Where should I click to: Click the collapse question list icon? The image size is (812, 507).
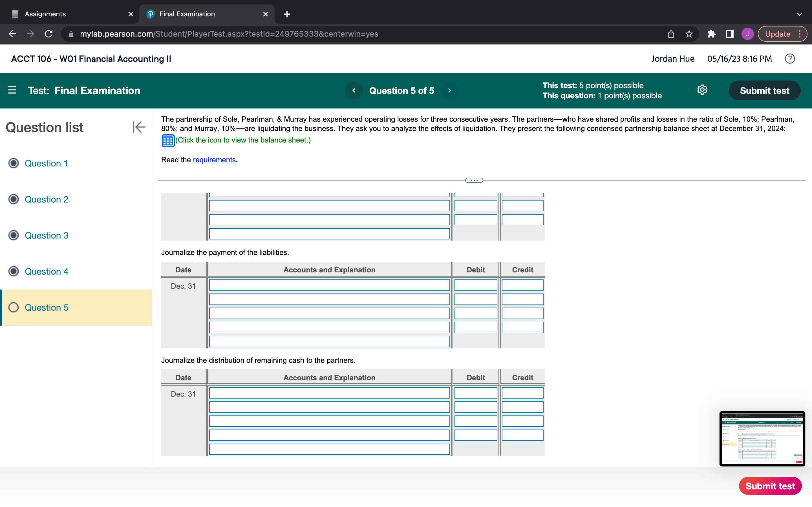point(138,127)
